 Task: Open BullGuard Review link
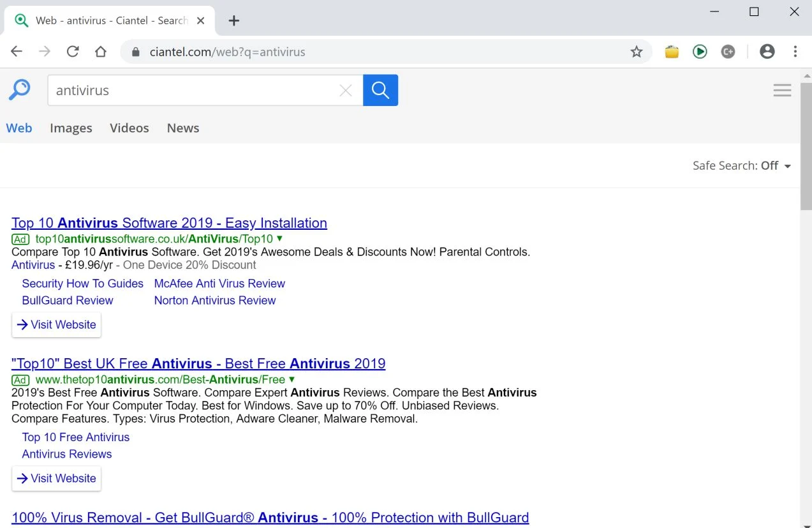point(68,300)
